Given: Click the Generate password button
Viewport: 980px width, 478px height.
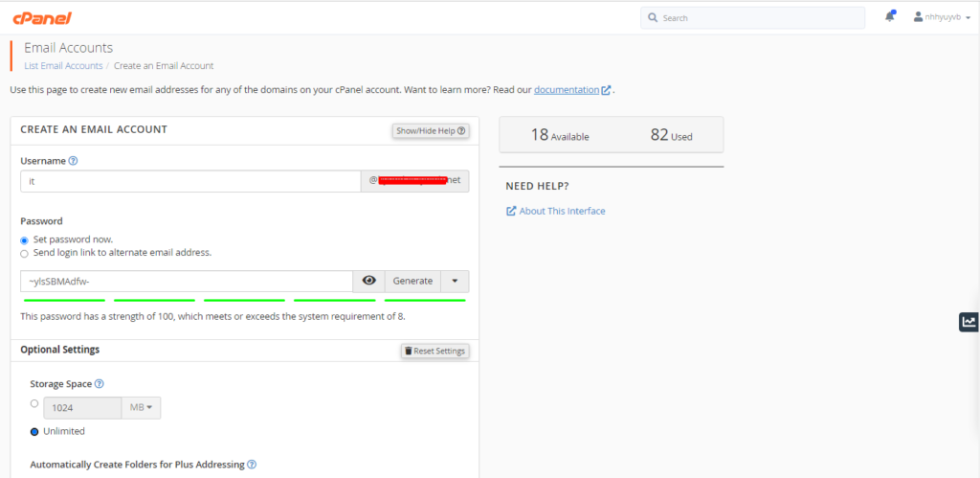Looking at the screenshot, I should pyautogui.click(x=412, y=281).
